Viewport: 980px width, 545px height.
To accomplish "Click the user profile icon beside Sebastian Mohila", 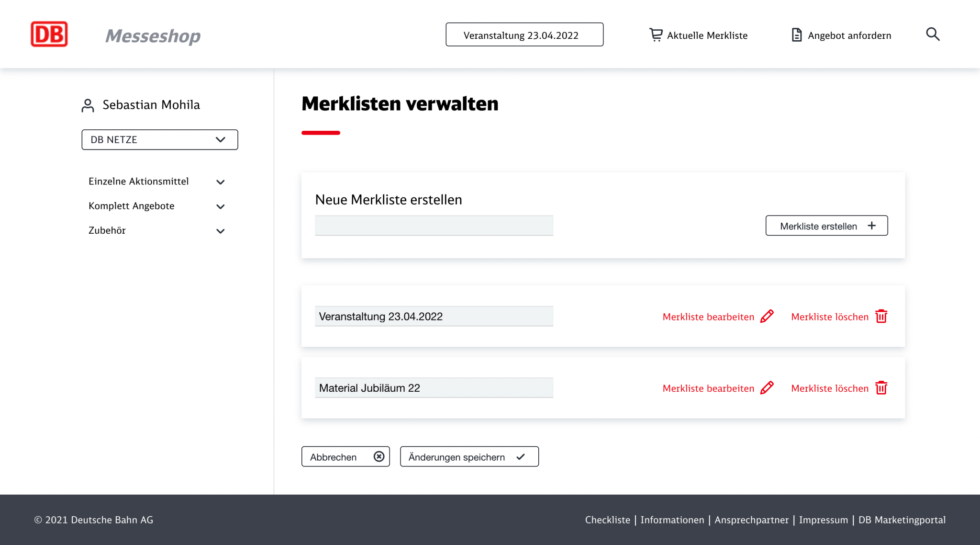I will tap(87, 105).
